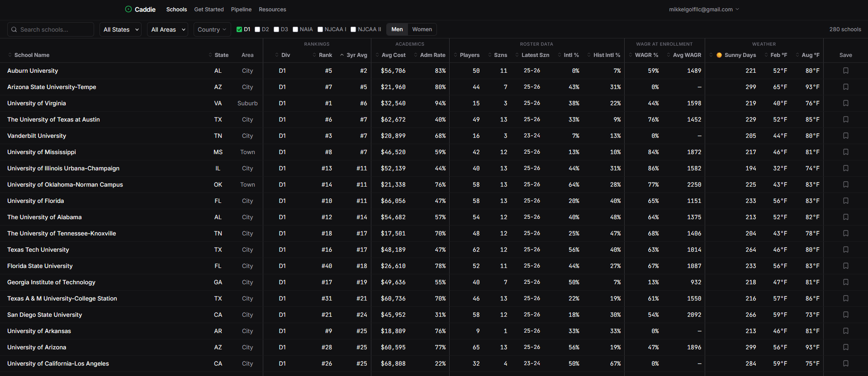This screenshot has width=868, height=376.
Task: Save University of Virginia with its bookmark icon
Action: [x=845, y=103]
